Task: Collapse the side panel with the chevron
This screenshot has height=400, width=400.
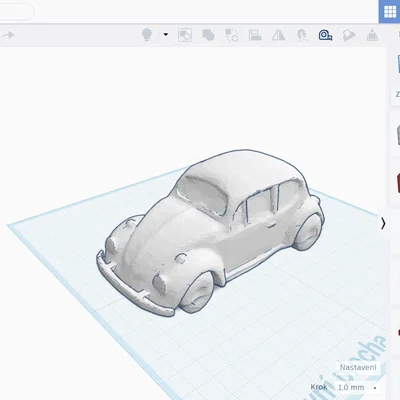Action: [383, 224]
